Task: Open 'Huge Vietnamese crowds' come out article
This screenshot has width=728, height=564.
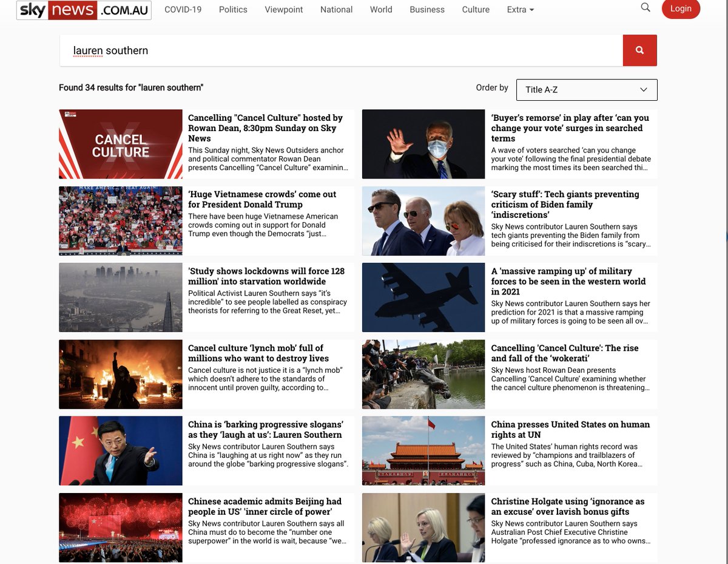Action: (262, 199)
